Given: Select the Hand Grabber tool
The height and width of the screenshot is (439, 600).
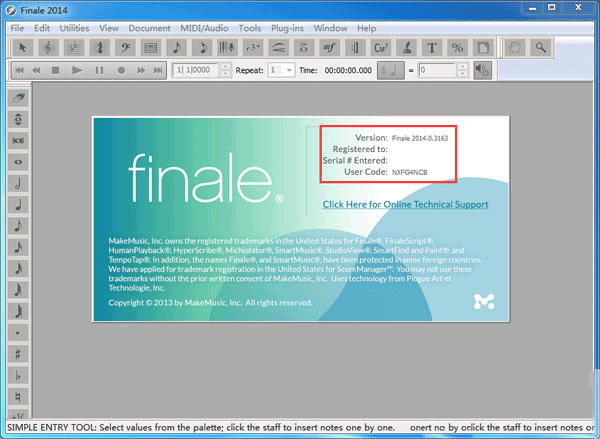Looking at the screenshot, I should point(515,48).
